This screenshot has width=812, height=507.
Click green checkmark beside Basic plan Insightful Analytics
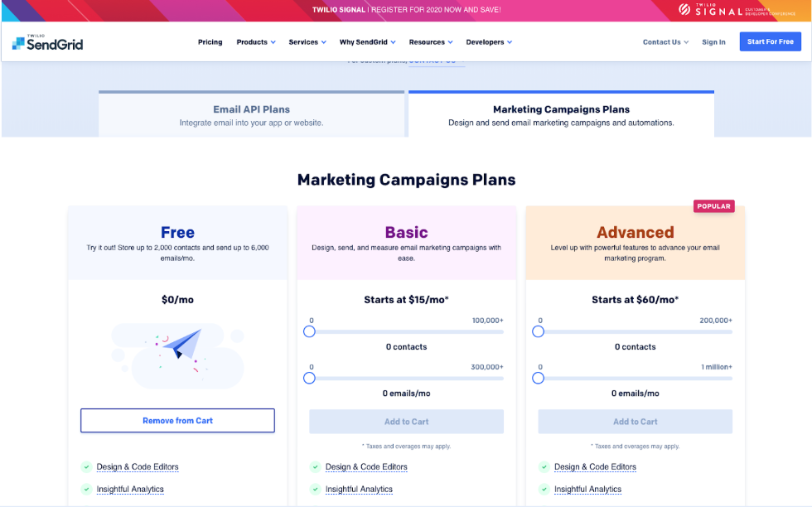tap(316, 490)
